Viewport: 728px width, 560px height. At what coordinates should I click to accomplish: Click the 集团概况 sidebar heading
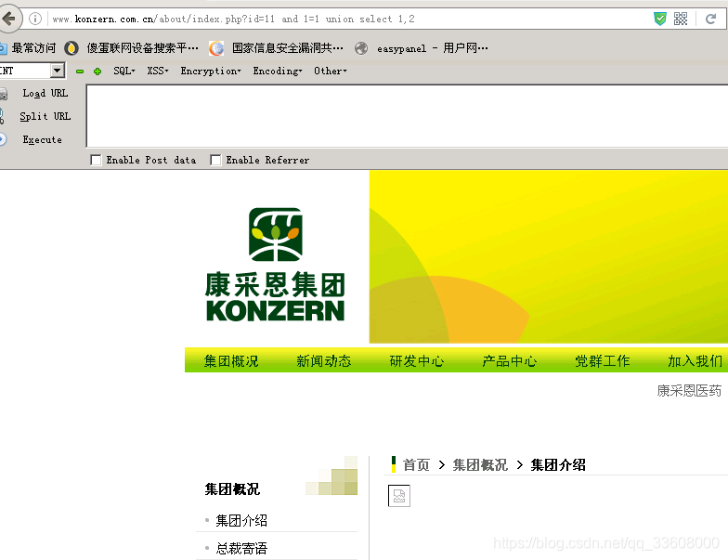tap(232, 488)
